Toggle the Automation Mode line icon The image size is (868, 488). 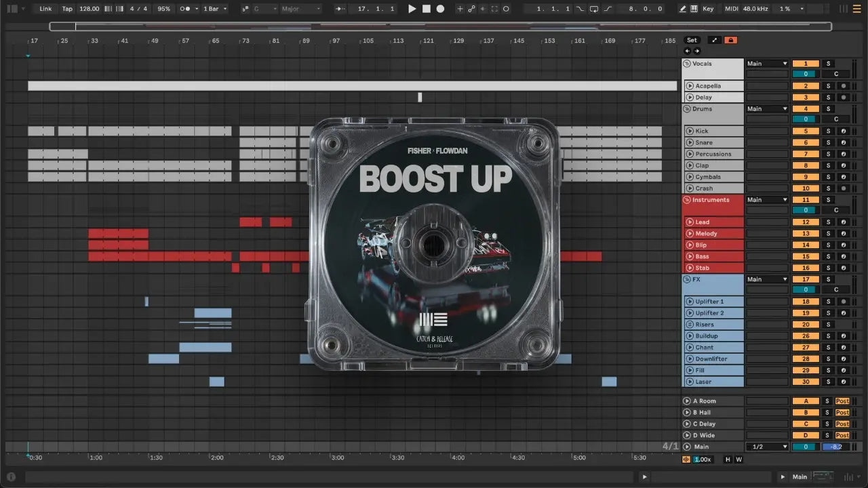tap(714, 40)
